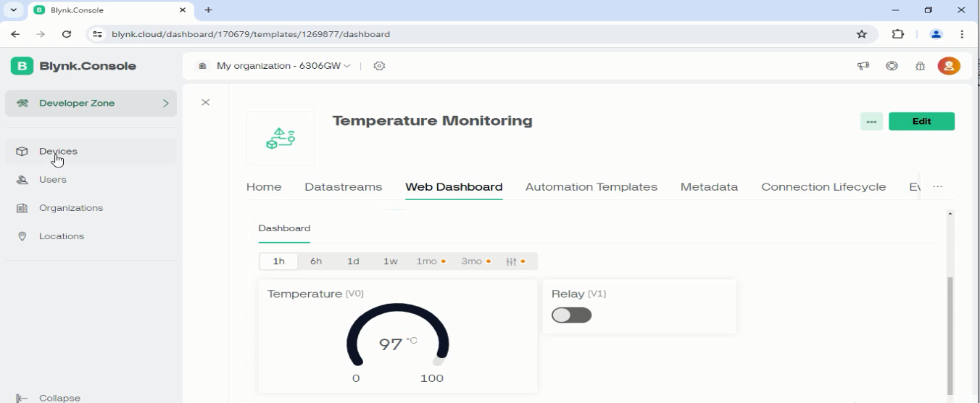Screen dimensions: 980x403
Task: Open the user profile avatar
Action: 949,66
